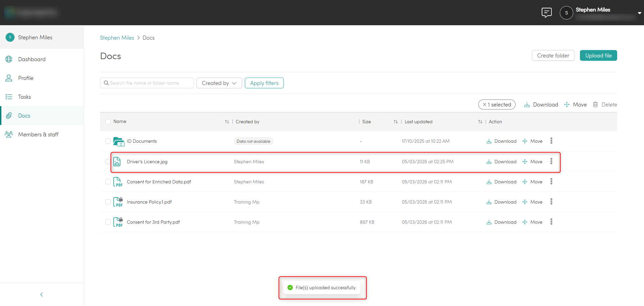The image size is (644, 306).
Task: Open more options for Driver's Licence.jpg row
Action: point(551,161)
